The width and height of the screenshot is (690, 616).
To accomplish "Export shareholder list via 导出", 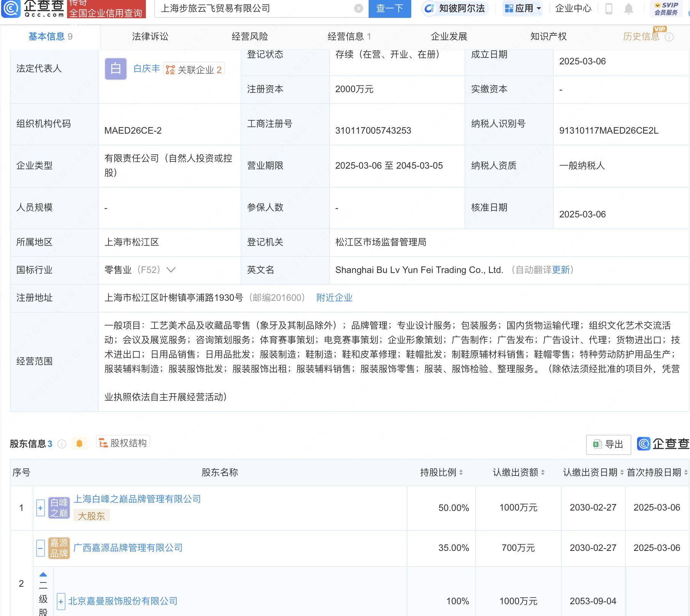I will [609, 444].
